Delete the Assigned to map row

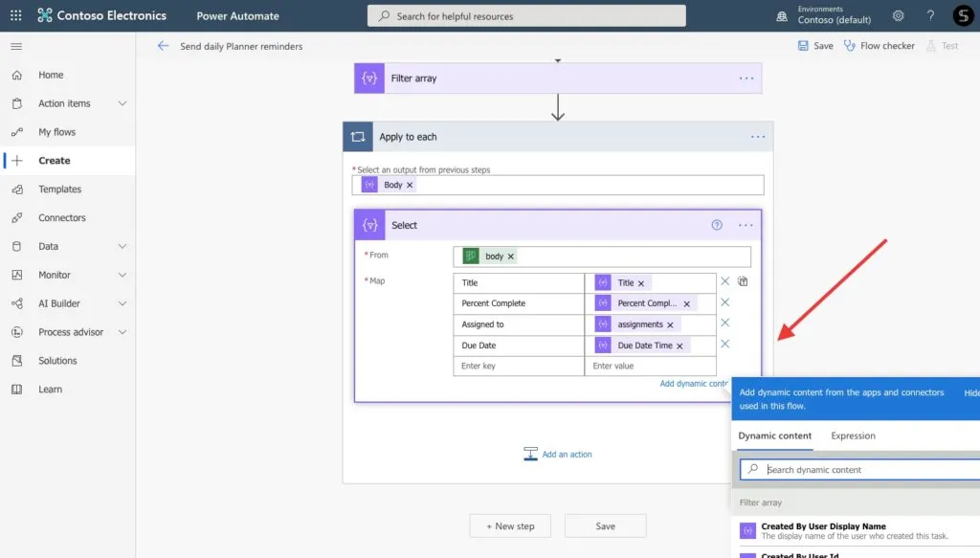(725, 323)
